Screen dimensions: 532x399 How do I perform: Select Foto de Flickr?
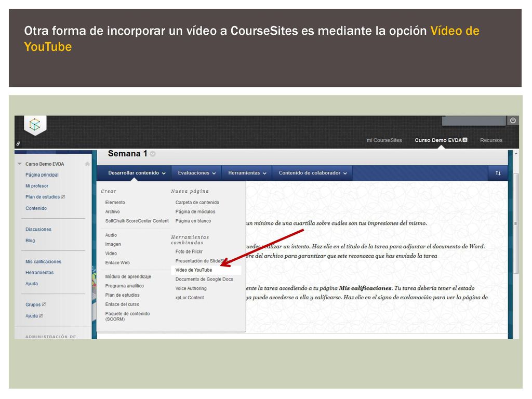[189, 252]
